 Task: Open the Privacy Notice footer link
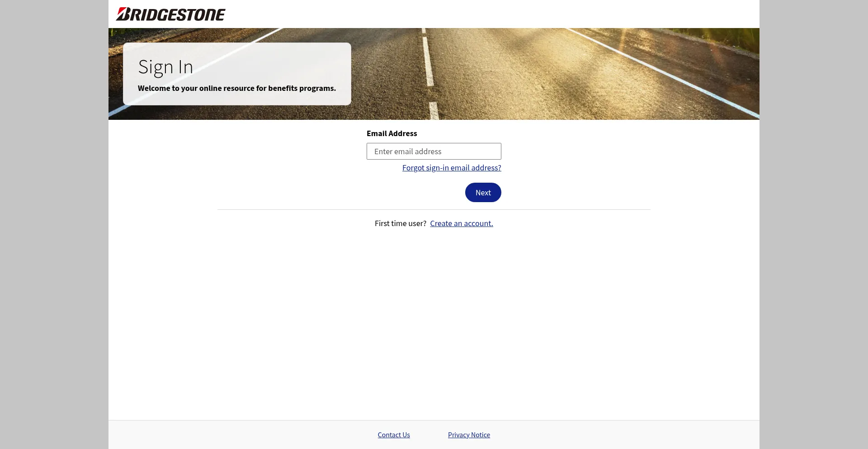[x=468, y=435]
